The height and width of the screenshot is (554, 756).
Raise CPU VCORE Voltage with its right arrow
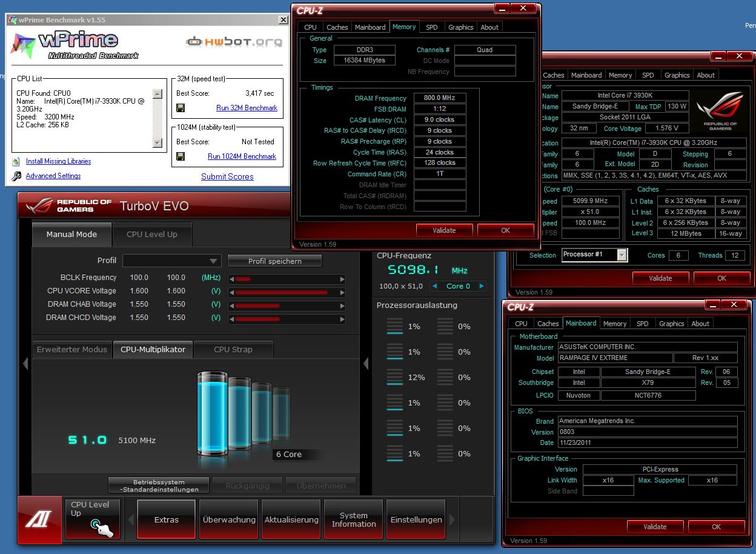click(342, 292)
